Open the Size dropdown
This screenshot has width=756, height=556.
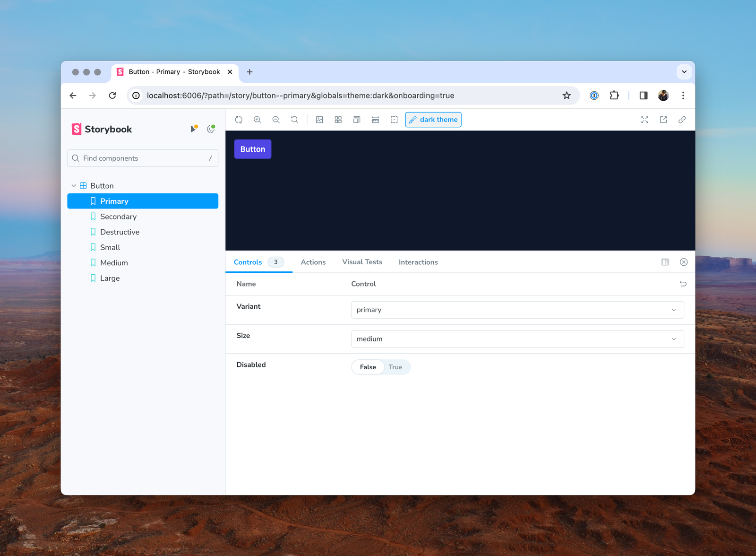pyautogui.click(x=517, y=339)
